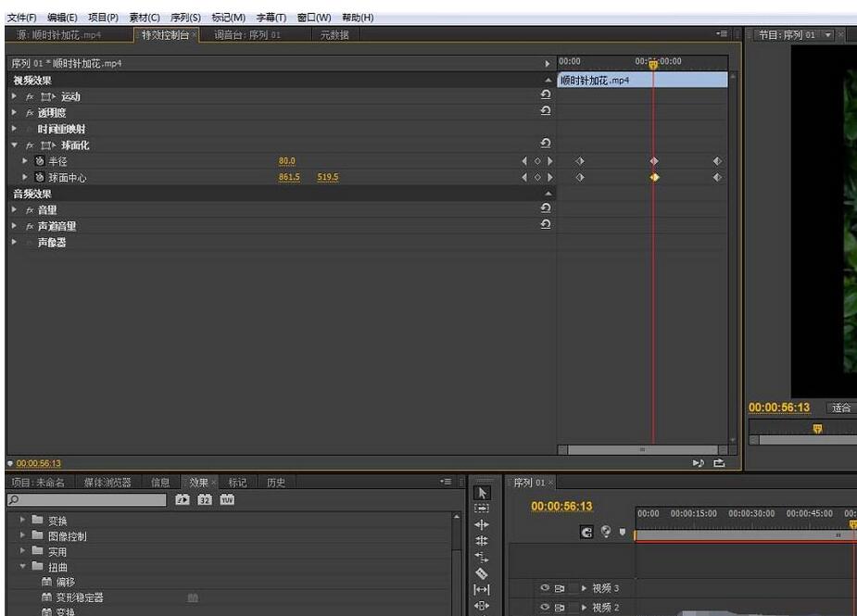Click the YUV effects filter icon
857x616 pixels.
227,500
